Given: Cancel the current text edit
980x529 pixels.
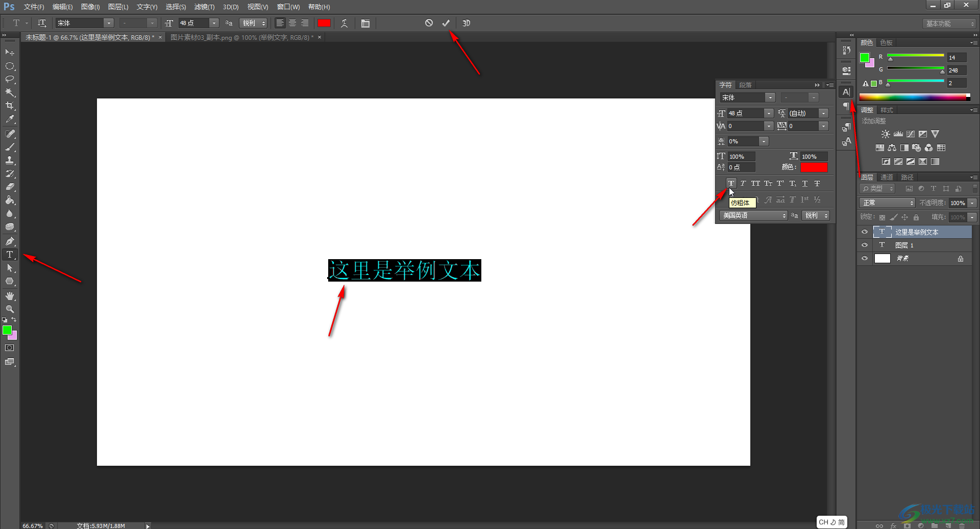Looking at the screenshot, I should 429,23.
